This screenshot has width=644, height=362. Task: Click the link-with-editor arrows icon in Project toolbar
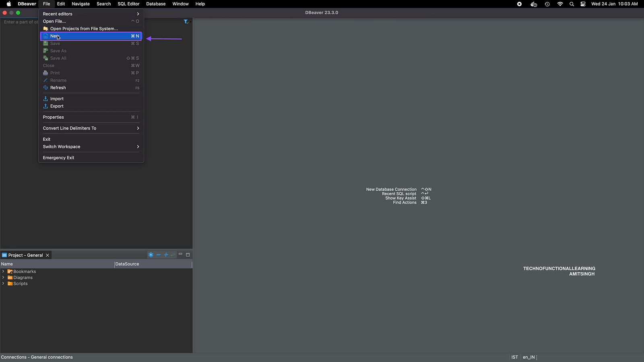(x=173, y=255)
